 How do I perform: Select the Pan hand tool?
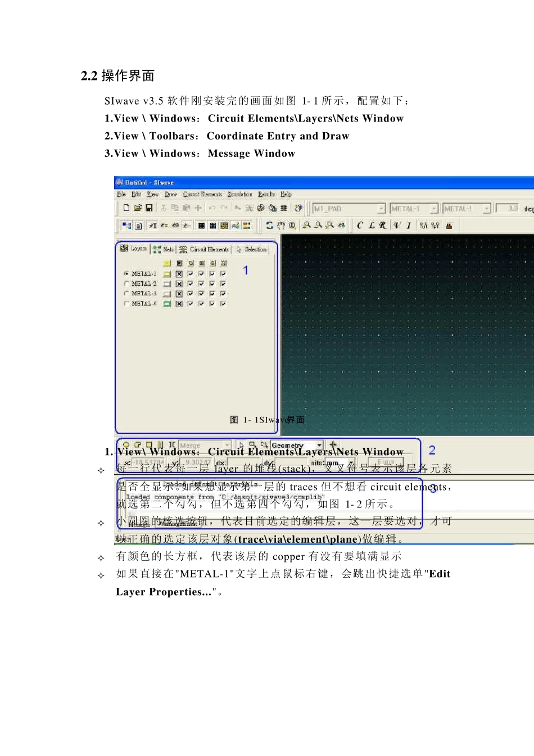point(281,226)
